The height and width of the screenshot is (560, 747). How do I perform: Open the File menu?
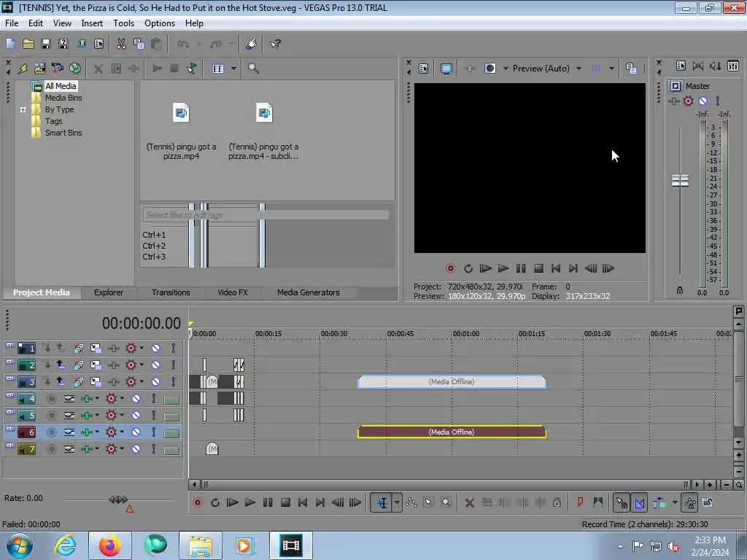tap(12, 23)
